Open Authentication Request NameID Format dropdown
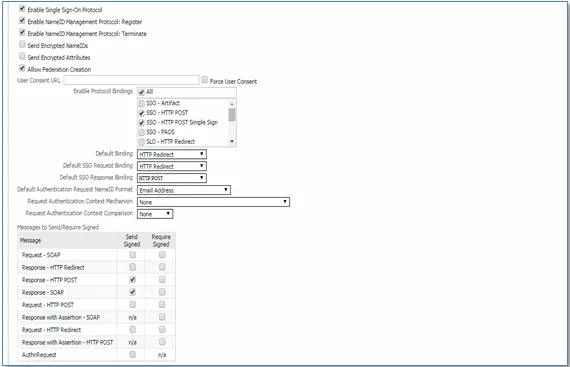The image size is (570, 367). 184,190
